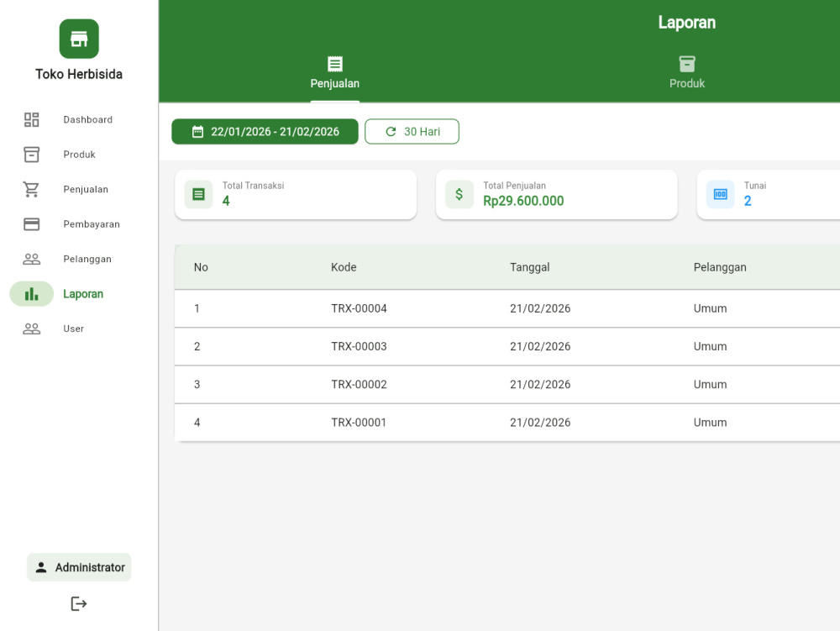Click the Total Transaksi value 4
The height and width of the screenshot is (631, 840).
[x=226, y=201]
